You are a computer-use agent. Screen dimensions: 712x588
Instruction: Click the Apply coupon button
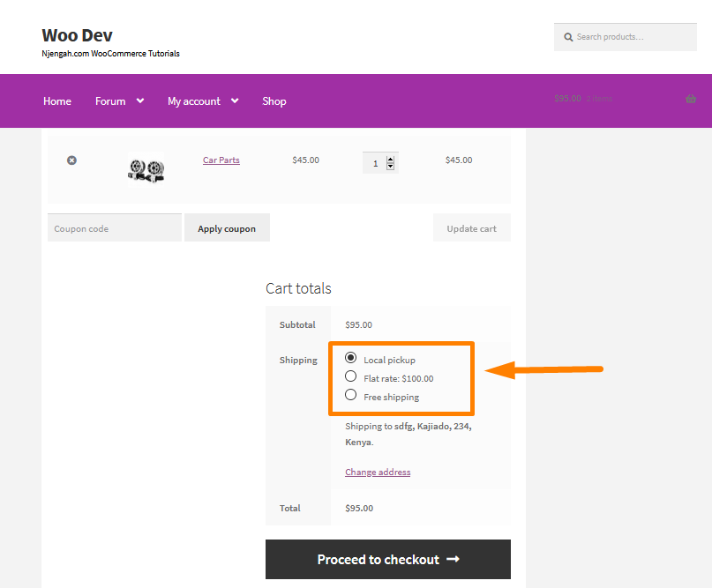227,227
